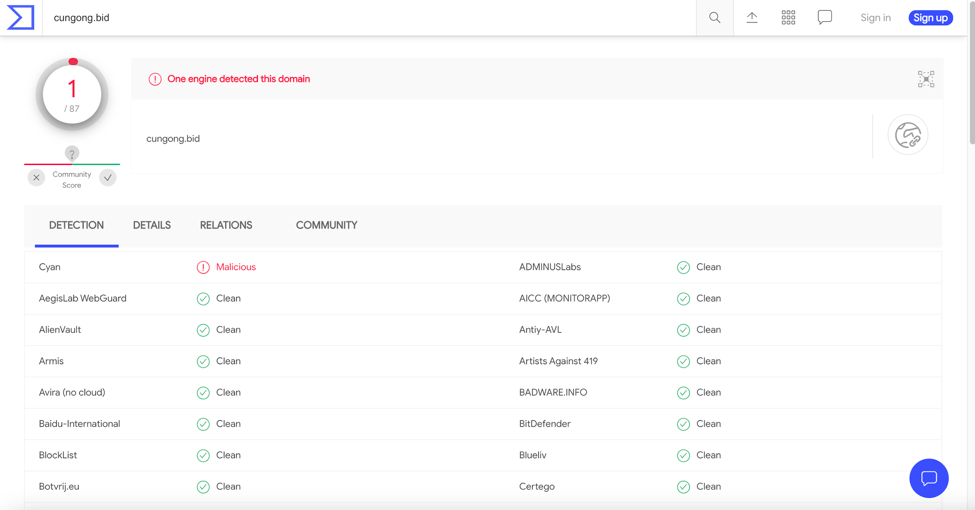The height and width of the screenshot is (510, 975).
Task: Click the BADWARE.INFO engine name
Action: [x=553, y=392]
